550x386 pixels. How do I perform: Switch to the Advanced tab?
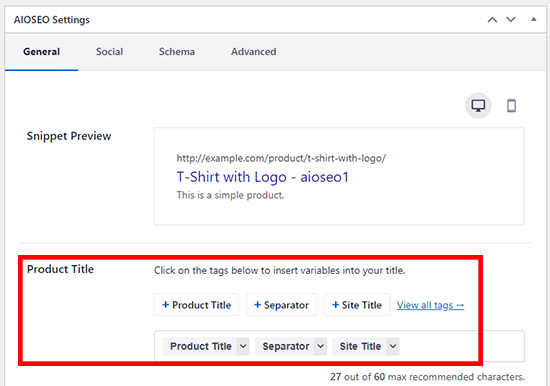click(254, 52)
